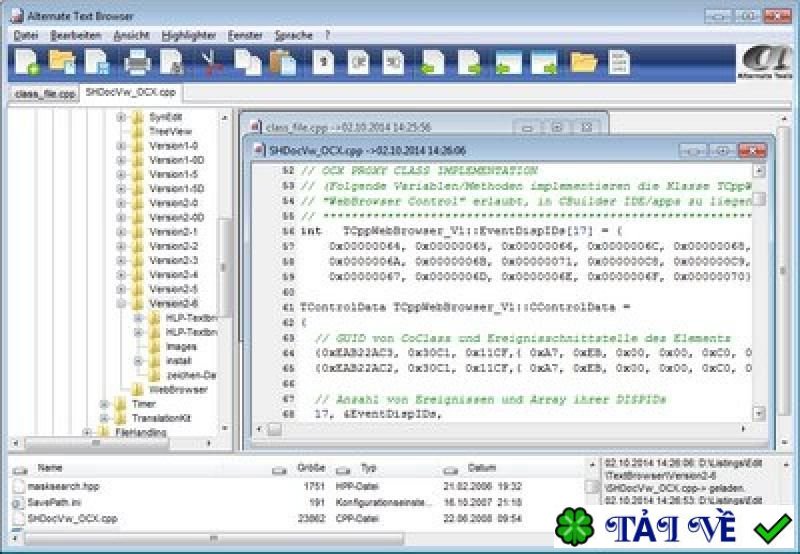Click the code editor vertical scrollbar down arrow
This screenshot has height=554, width=800.
(759, 413)
